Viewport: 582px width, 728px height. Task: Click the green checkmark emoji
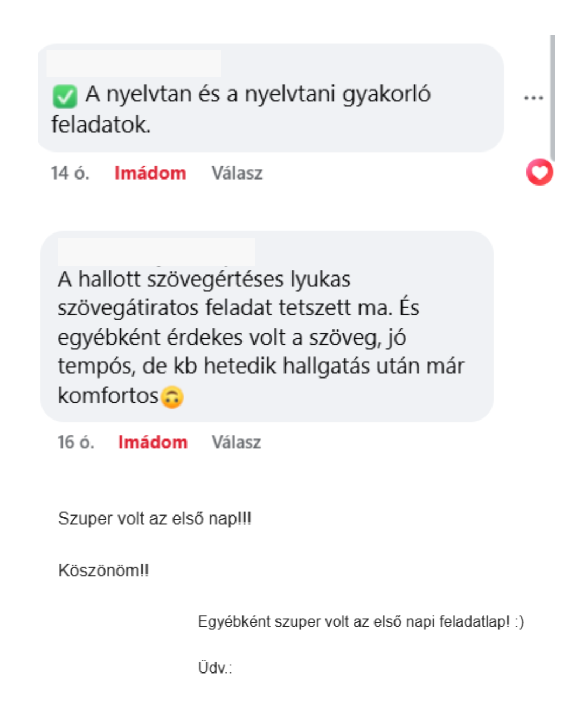point(65,97)
